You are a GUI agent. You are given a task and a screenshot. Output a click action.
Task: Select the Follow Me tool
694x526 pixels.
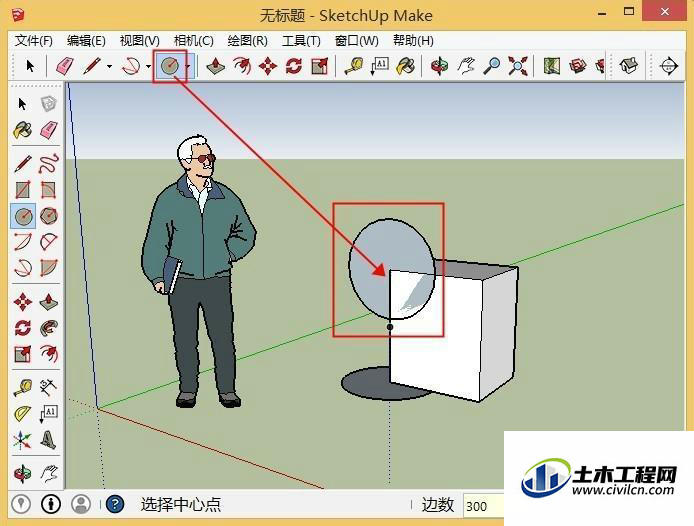tap(49, 328)
